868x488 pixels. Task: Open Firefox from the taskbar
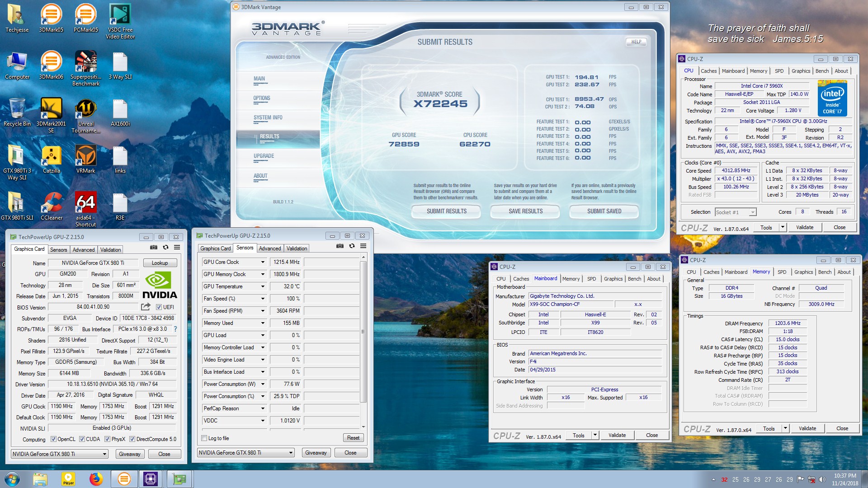(x=96, y=479)
